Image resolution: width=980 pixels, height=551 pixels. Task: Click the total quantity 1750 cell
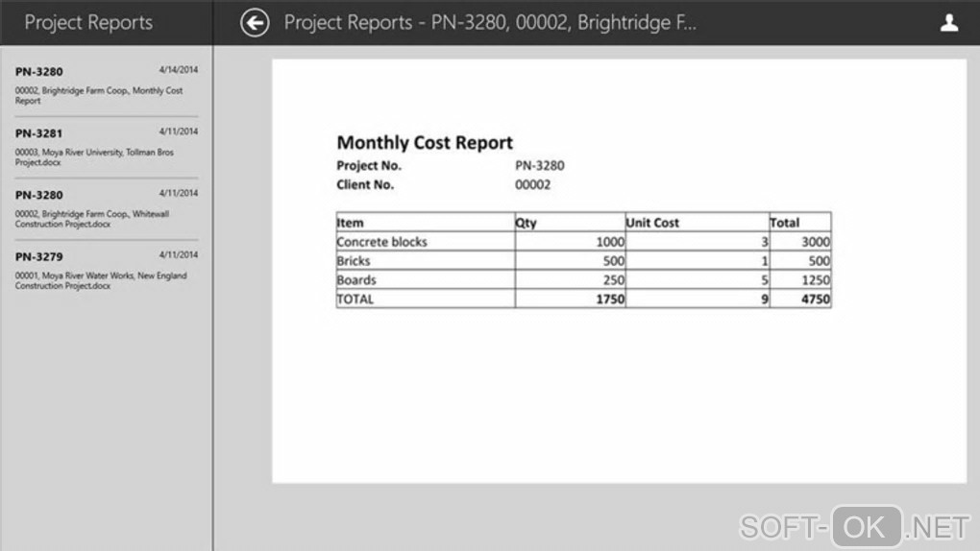tap(570, 299)
